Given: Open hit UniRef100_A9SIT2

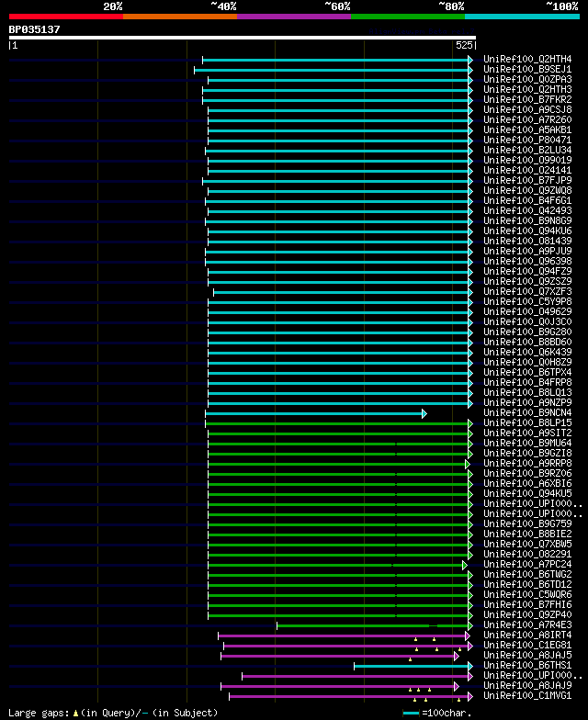Looking at the screenshot, I should tap(527, 433).
